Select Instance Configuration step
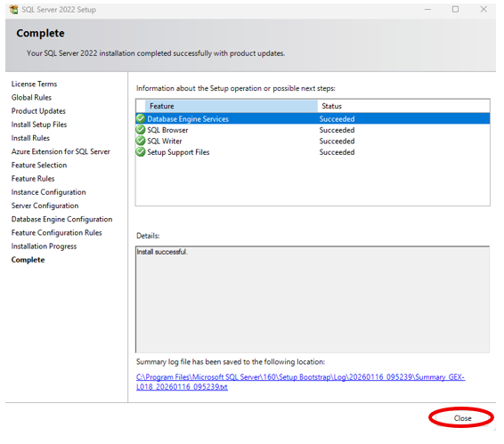Image resolution: width=504 pixels, height=444 pixels. tap(49, 192)
